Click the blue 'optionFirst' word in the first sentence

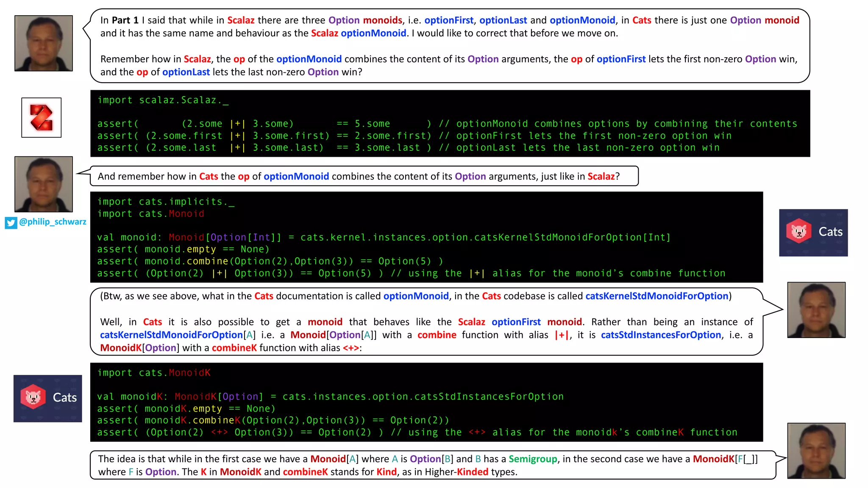click(448, 20)
